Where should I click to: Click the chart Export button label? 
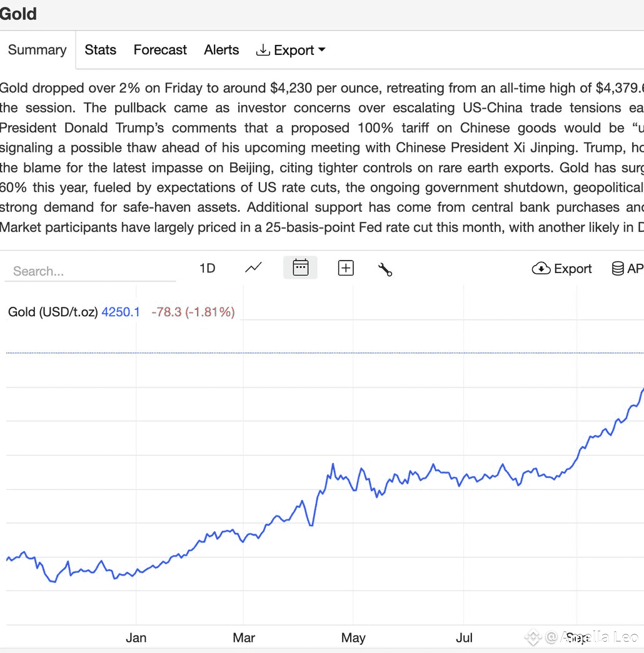click(x=573, y=269)
